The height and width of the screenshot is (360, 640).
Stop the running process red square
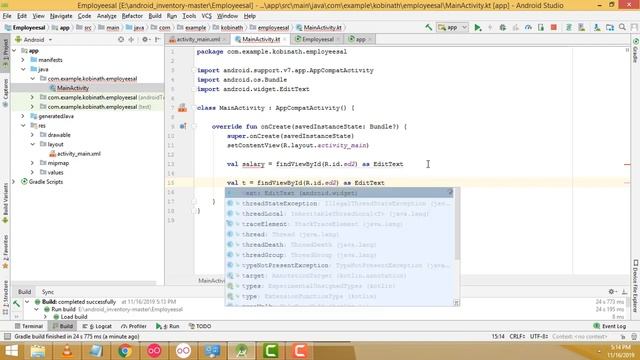pyautogui.click(x=553, y=27)
